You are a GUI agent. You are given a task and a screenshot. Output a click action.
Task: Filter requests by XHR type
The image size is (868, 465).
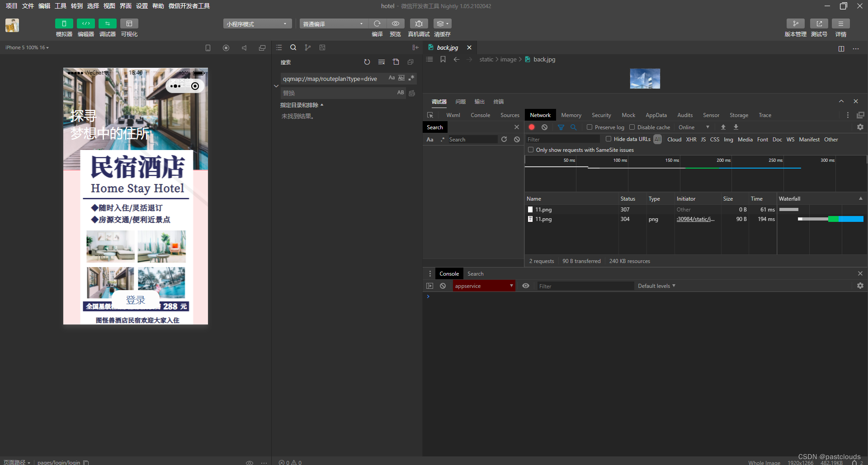coord(691,140)
